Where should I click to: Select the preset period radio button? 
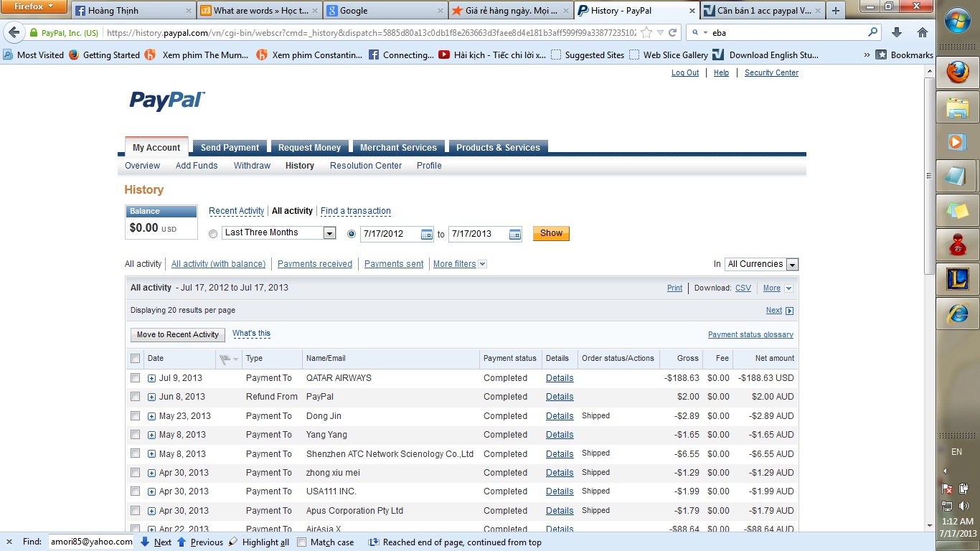pyautogui.click(x=213, y=234)
